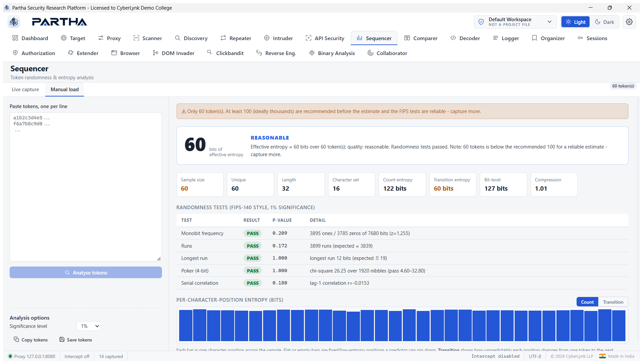The height and width of the screenshot is (364, 643).
Task: Click the Decoder code icon
Action: (453, 38)
